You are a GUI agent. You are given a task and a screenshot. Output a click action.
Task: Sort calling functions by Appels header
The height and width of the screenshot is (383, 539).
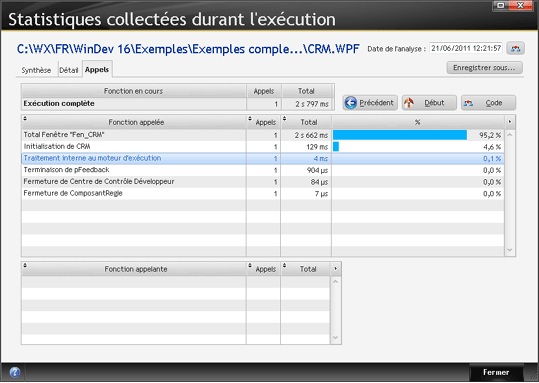264,269
